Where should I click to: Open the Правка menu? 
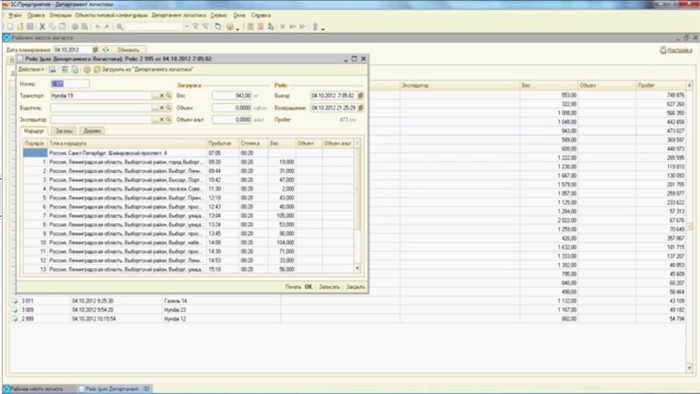coord(36,15)
